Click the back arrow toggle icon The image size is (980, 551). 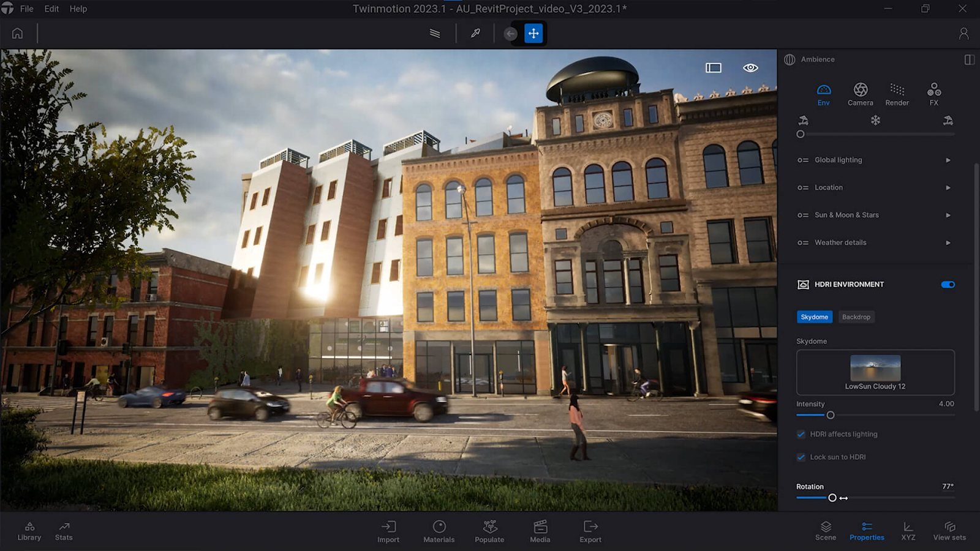510,34
